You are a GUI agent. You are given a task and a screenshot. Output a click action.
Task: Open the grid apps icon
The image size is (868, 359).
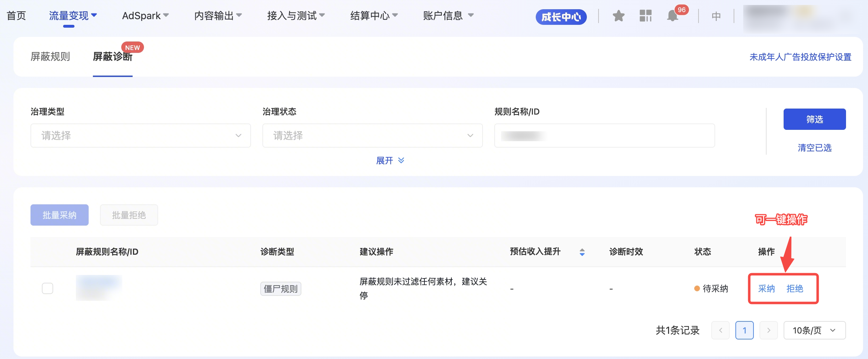[645, 16]
